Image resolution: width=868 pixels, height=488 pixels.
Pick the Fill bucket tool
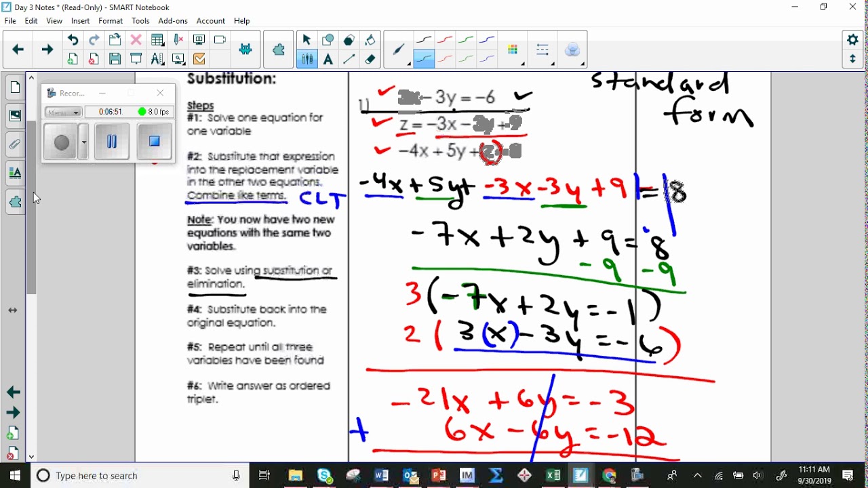[370, 40]
